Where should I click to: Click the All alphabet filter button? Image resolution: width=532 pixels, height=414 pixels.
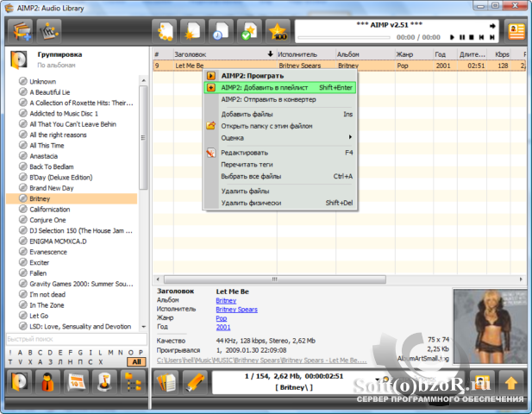137,361
